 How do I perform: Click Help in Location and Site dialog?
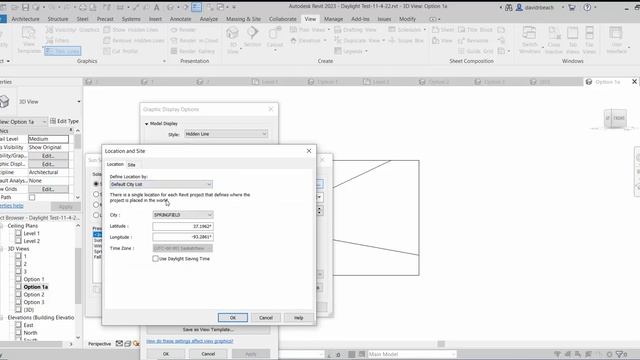coord(299,318)
